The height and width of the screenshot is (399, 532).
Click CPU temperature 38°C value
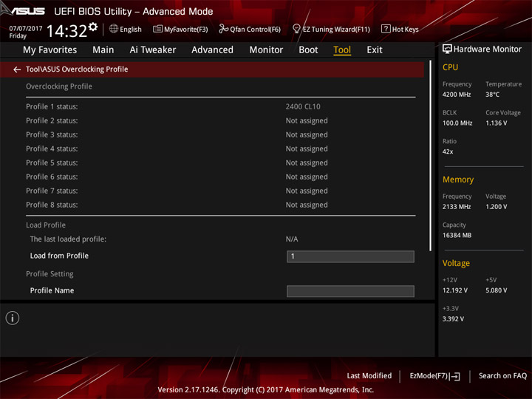point(492,95)
